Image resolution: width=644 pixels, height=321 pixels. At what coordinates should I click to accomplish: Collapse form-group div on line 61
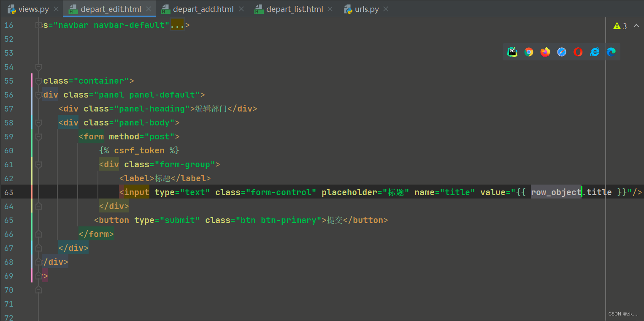[x=38, y=164]
